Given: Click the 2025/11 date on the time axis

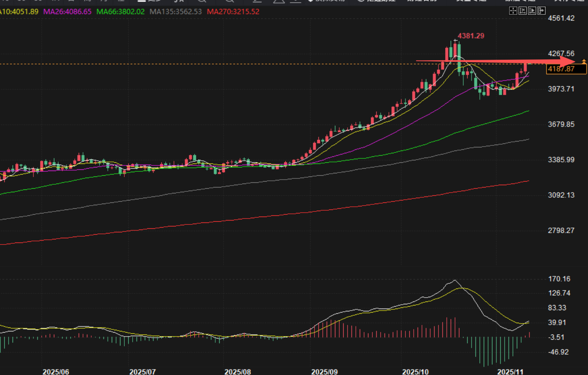Looking at the screenshot, I should coord(510,371).
